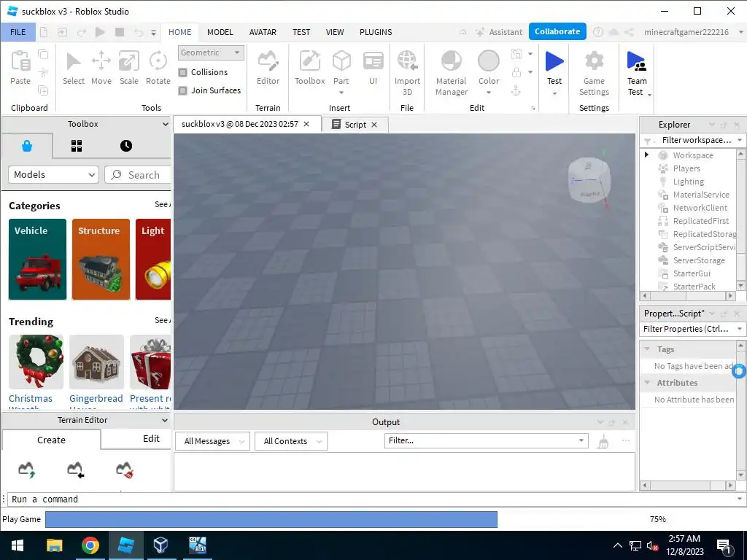
Task: Collapse the Tags properties section
Action: point(647,349)
